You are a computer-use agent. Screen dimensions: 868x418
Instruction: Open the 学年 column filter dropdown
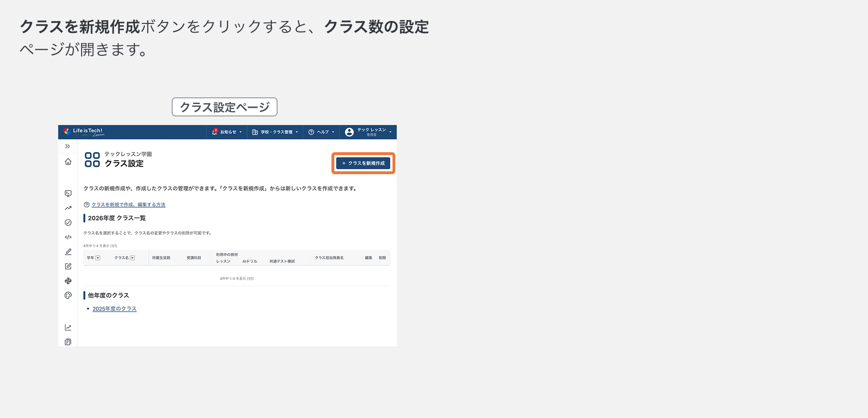click(x=98, y=258)
